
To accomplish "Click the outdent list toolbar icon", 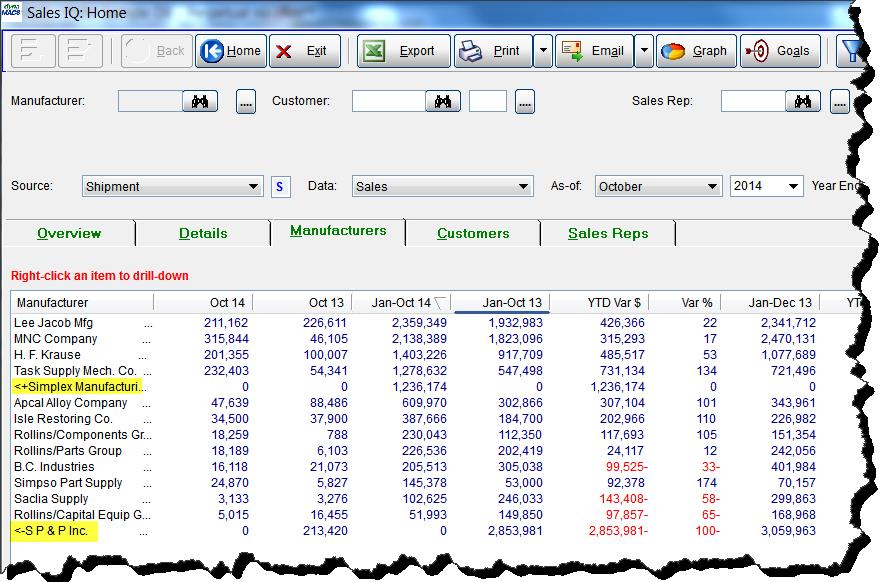I will (33, 51).
